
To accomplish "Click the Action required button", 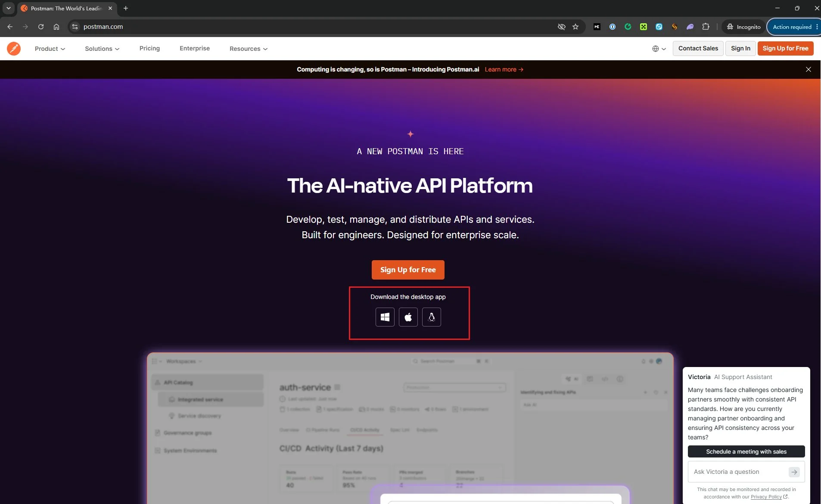I will point(793,27).
